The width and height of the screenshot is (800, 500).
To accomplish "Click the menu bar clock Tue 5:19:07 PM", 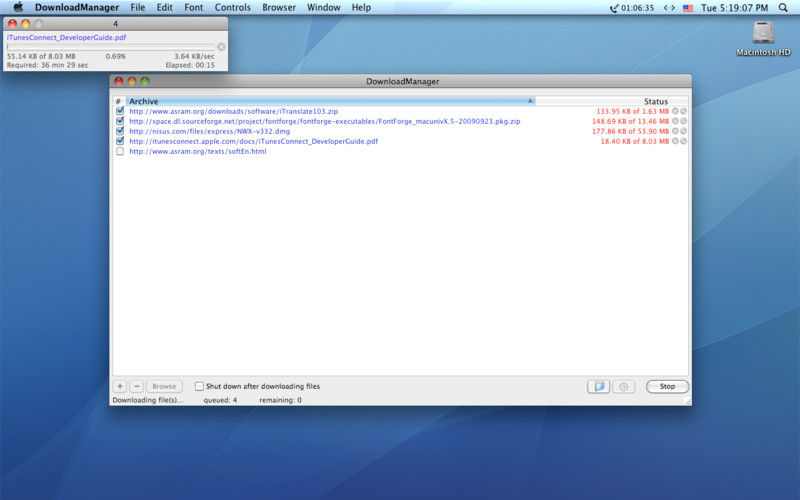I will coord(734,8).
